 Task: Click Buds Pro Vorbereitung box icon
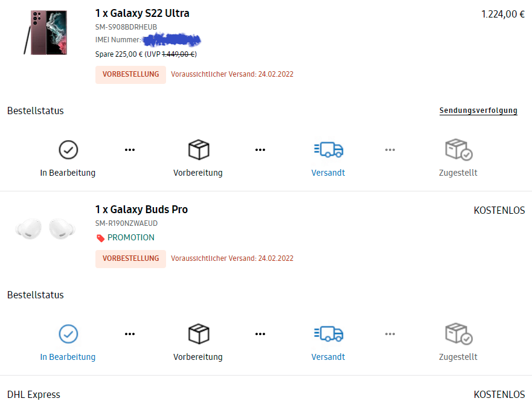click(x=199, y=334)
